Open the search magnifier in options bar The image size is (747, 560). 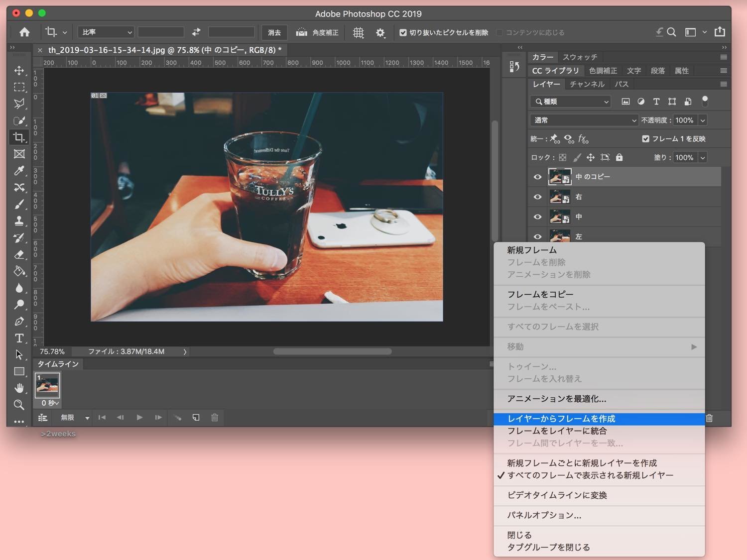pyautogui.click(x=671, y=32)
